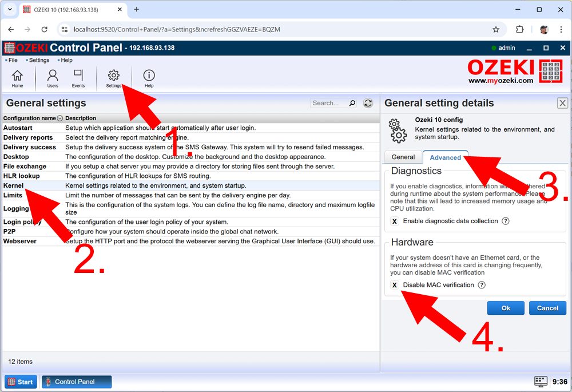Select the P2P configuration row
The width and height of the screenshot is (572, 392).
point(191,231)
